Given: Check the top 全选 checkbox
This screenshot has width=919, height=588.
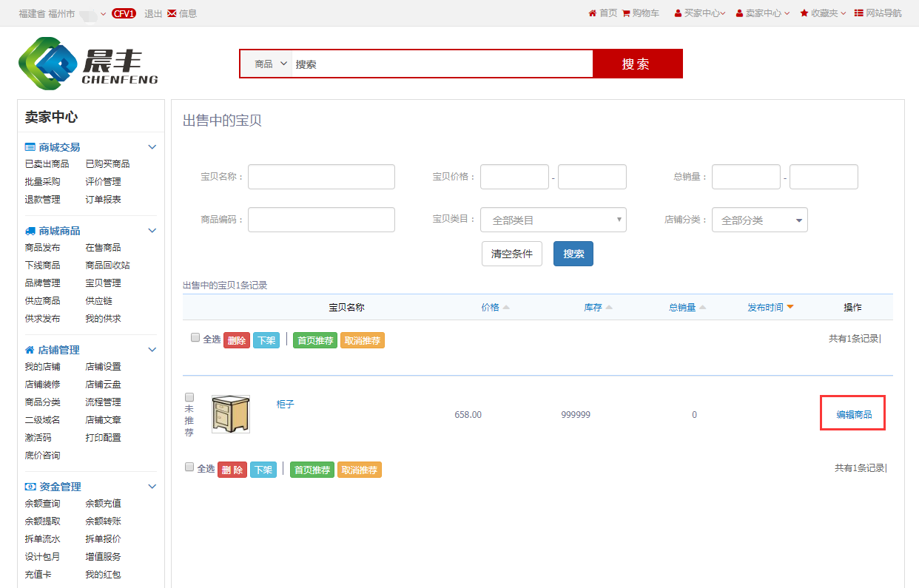Looking at the screenshot, I should 195,338.
